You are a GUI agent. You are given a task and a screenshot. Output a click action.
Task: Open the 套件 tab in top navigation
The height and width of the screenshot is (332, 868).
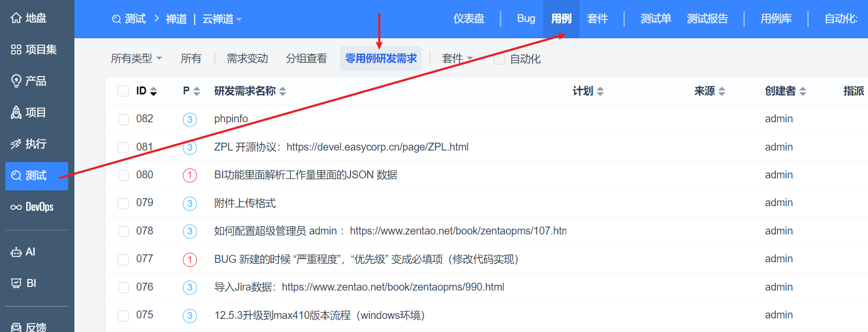tap(597, 19)
